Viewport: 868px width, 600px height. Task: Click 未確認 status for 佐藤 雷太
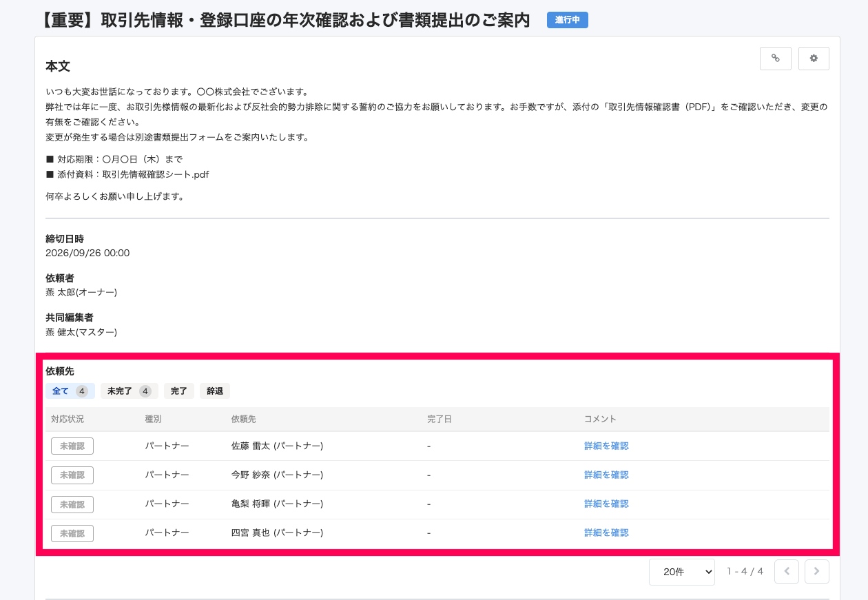click(x=72, y=446)
